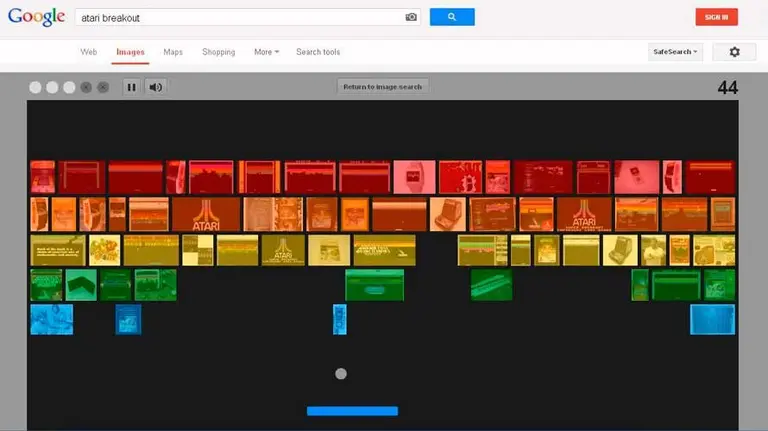Open Search tools
768x431 pixels.
318,52
